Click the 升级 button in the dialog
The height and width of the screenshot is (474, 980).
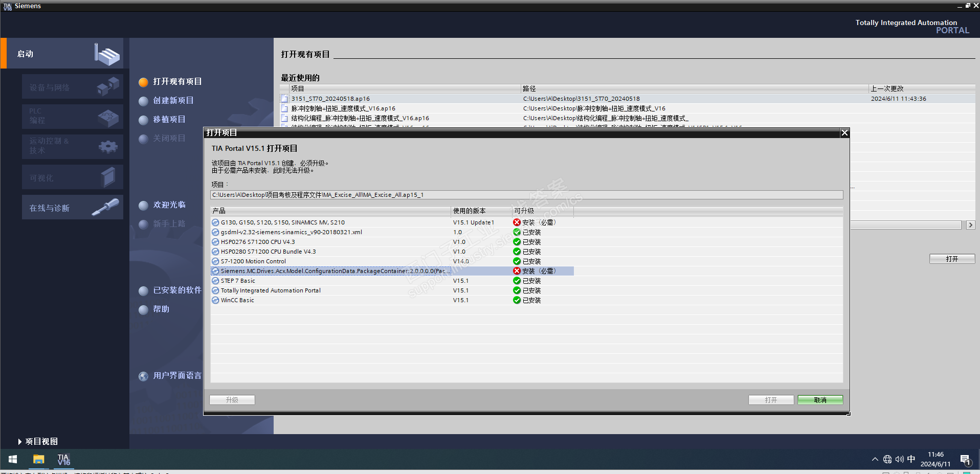click(x=232, y=400)
